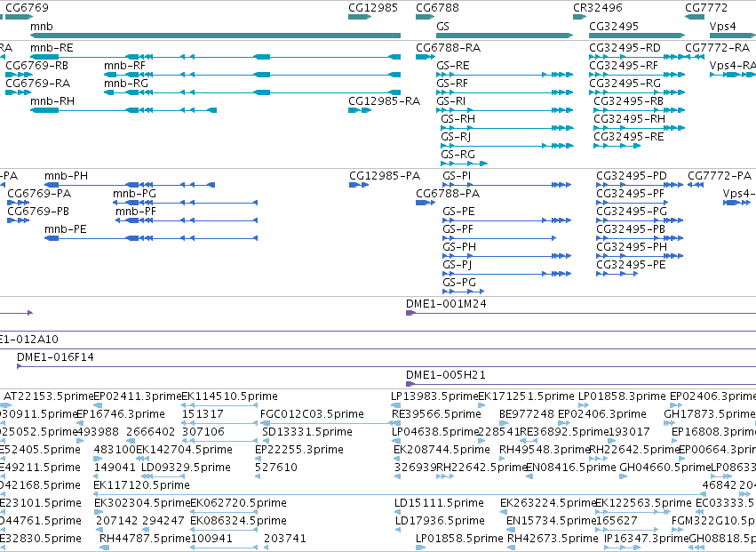Click EST EK263224.5prime
Viewport: 756px width, 552px height.
click(x=505, y=512)
